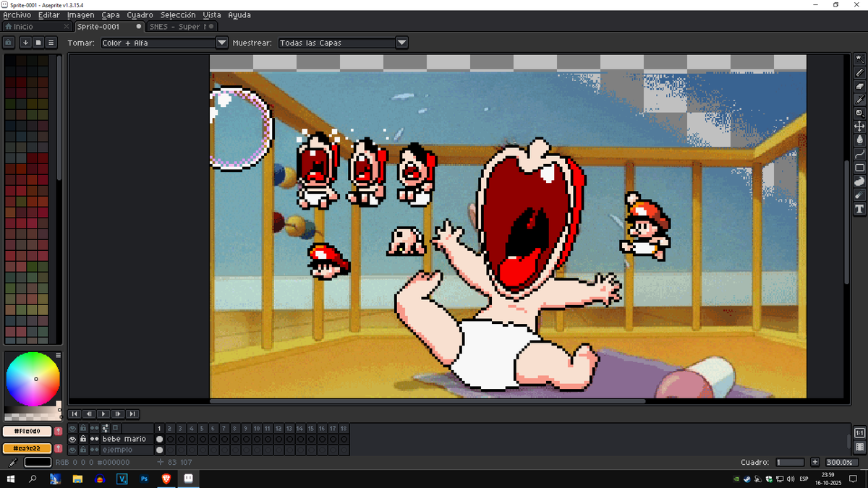The width and height of the screenshot is (868, 488).
Task: Open the Cuadro menu
Action: click(140, 14)
